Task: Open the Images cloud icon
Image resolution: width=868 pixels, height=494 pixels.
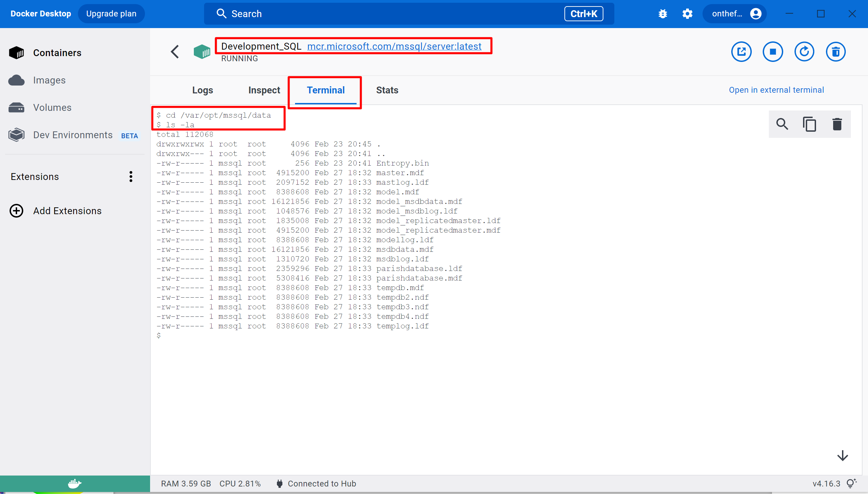Action: [16, 80]
